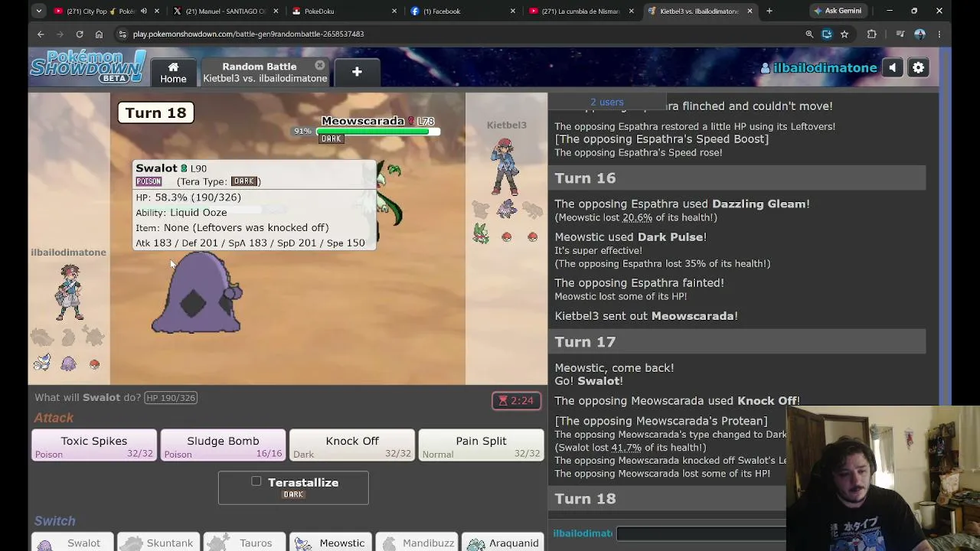Open Ask Gemini
The height and width of the screenshot is (551, 980).
coord(838,11)
